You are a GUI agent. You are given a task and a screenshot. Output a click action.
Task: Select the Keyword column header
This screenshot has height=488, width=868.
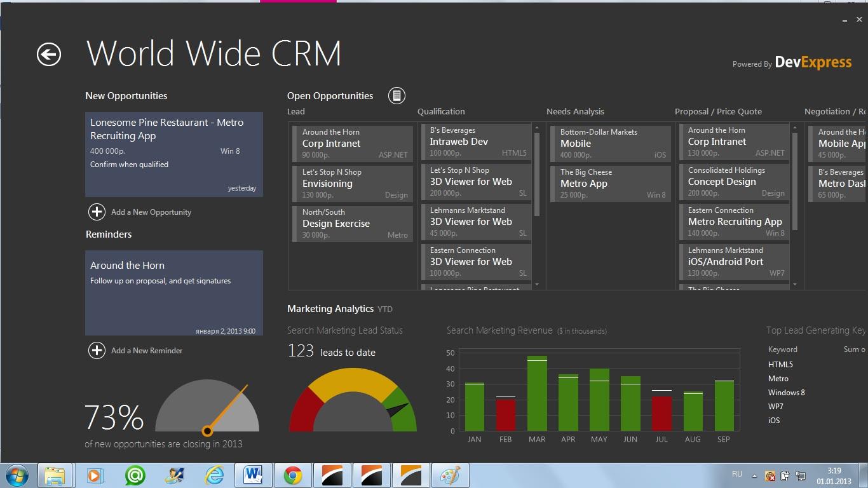[x=782, y=349]
